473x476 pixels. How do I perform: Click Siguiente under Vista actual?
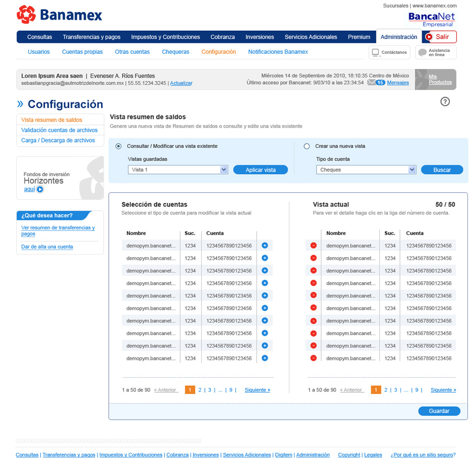pyautogui.click(x=443, y=390)
